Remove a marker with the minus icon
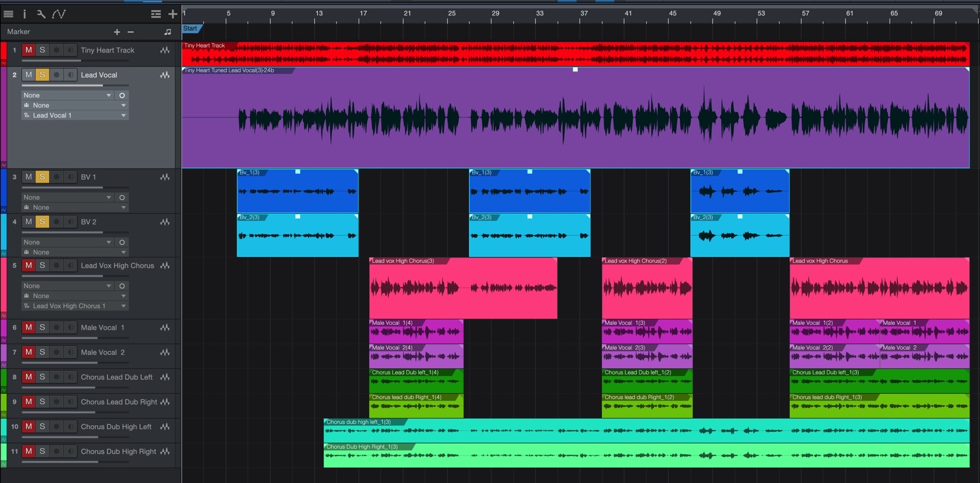980x483 pixels. [x=131, y=32]
